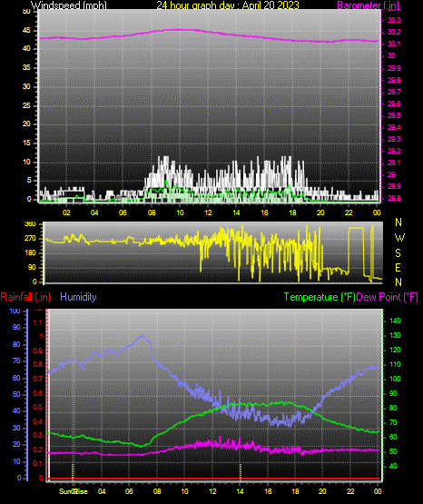The height and width of the screenshot is (504, 423).
Task: Select the 15 value on windspeed axis
Action: pos(26,143)
